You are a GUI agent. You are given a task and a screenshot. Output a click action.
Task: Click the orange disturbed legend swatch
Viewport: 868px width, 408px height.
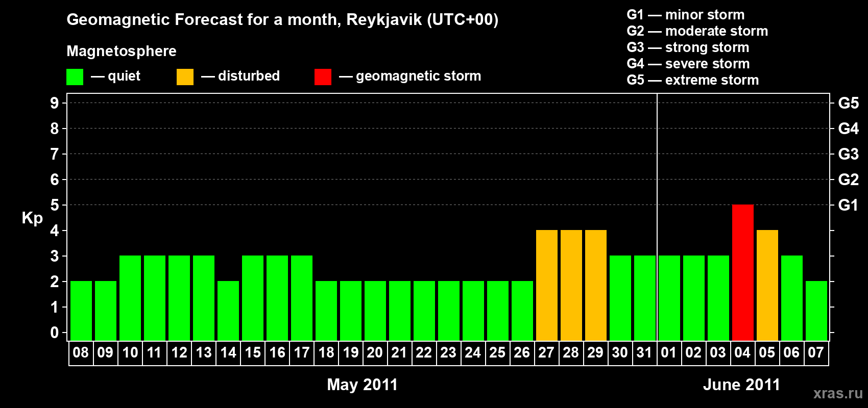pyautogui.click(x=185, y=77)
